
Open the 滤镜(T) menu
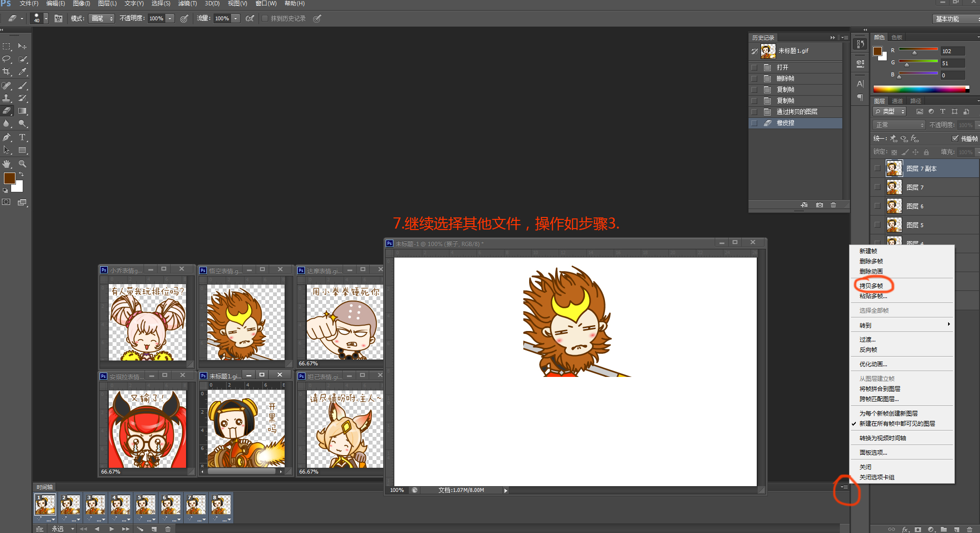click(187, 3)
